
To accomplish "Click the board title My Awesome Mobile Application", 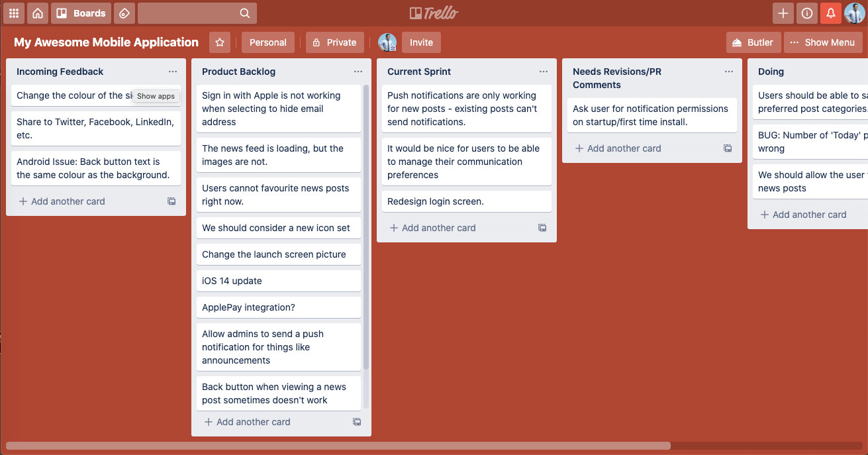I will pyautogui.click(x=106, y=42).
